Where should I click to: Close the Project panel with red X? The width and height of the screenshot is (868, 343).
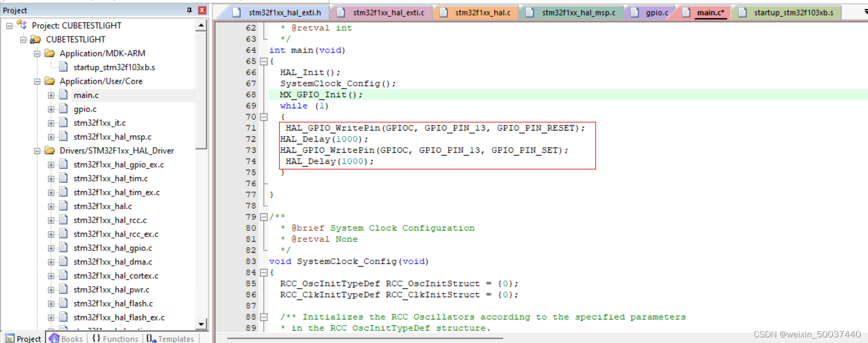click(202, 10)
